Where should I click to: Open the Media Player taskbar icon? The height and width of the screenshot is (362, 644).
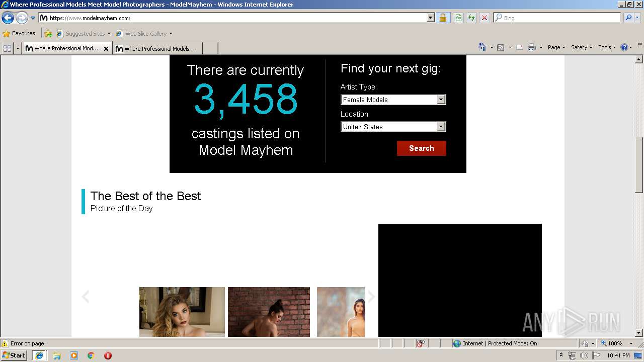coord(74,355)
